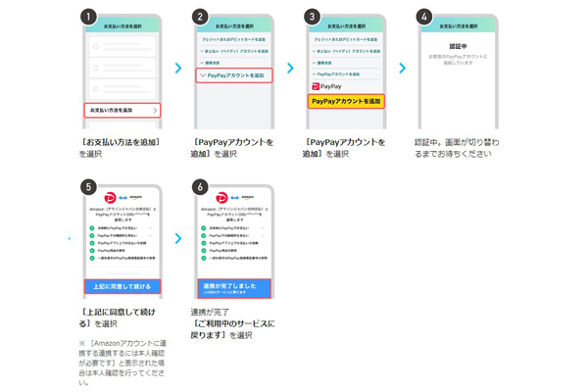Expand あと払い (ペイディ) row in step 3 phone
Viewport: 588px width, 392px height.
(x=346, y=51)
